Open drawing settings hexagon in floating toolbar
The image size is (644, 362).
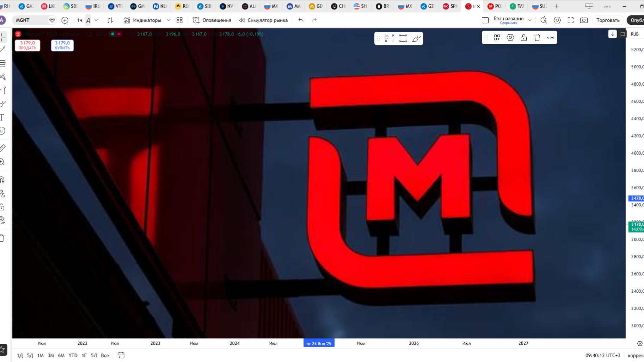pyautogui.click(x=510, y=37)
